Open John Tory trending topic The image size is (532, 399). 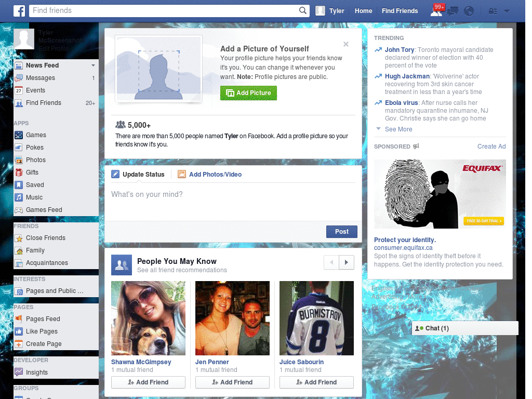[x=400, y=50]
